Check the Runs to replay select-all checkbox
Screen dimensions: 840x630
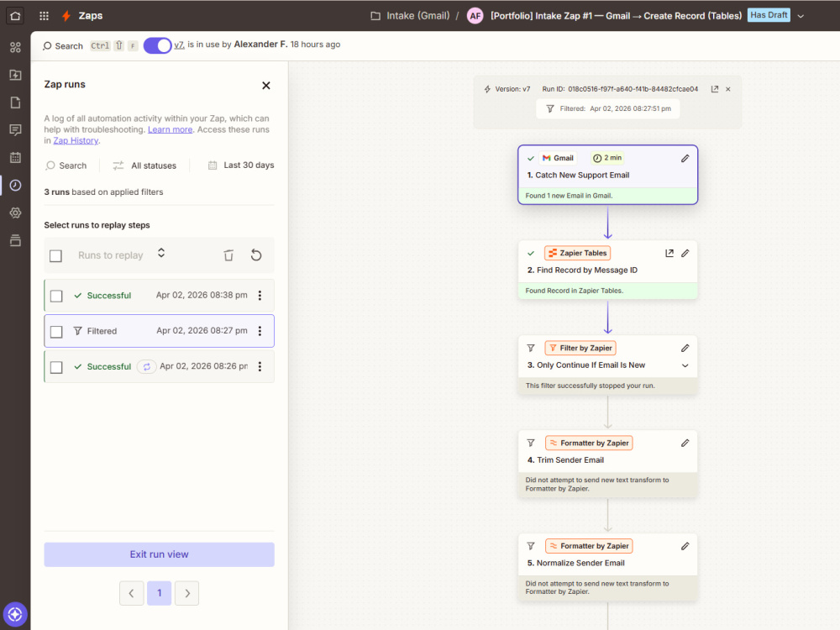pyautogui.click(x=55, y=255)
